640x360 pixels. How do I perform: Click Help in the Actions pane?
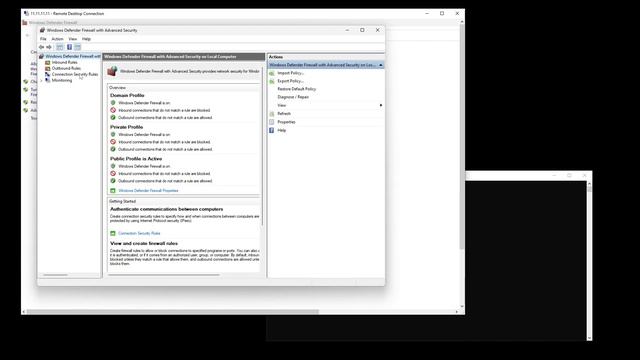(x=282, y=130)
